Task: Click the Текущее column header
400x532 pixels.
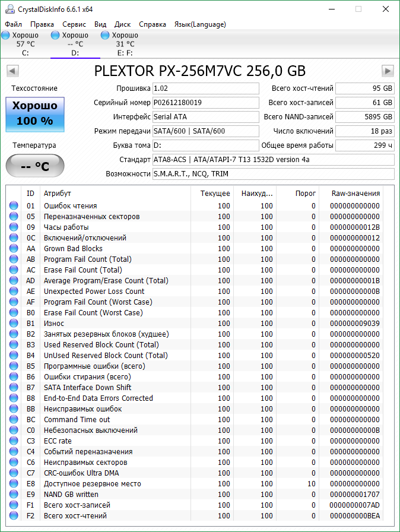Action: [x=212, y=193]
